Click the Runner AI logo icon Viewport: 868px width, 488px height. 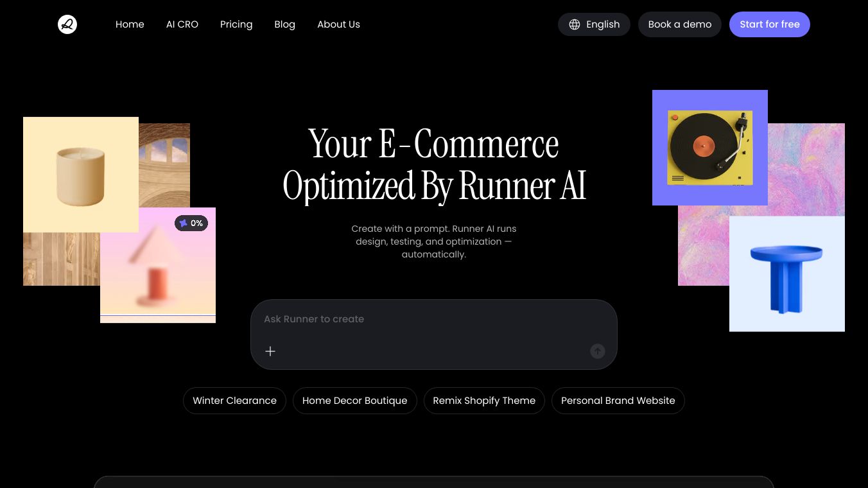point(67,24)
